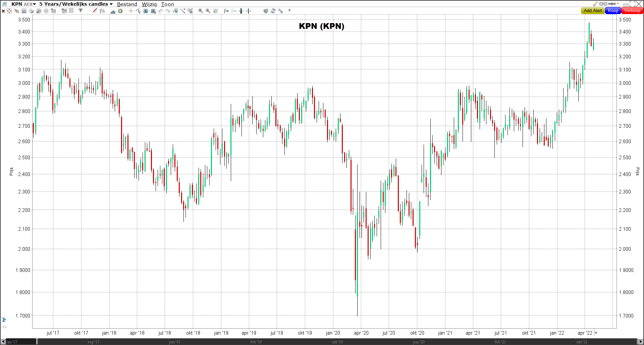Click the grayed clock toolbar icon
Image resolution: width=644 pixels, height=345 pixels.
point(46,11)
